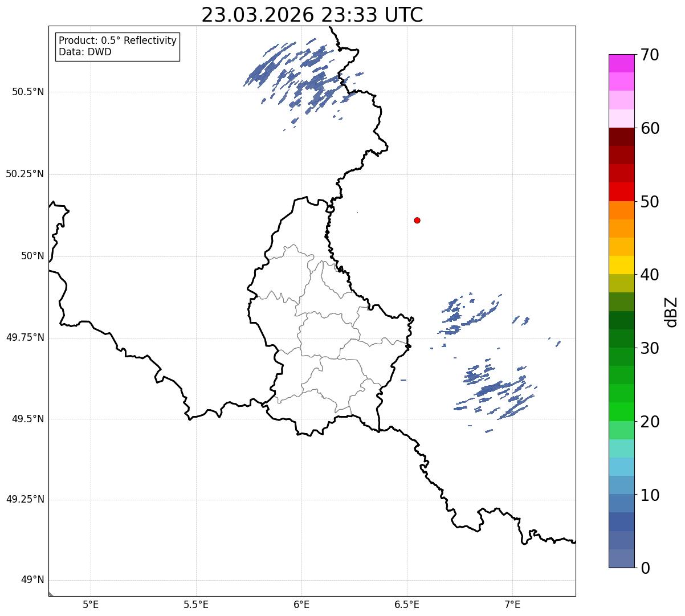Click the Product: 0.5° Reflectivity label
The image size is (685, 616).
click(x=118, y=41)
